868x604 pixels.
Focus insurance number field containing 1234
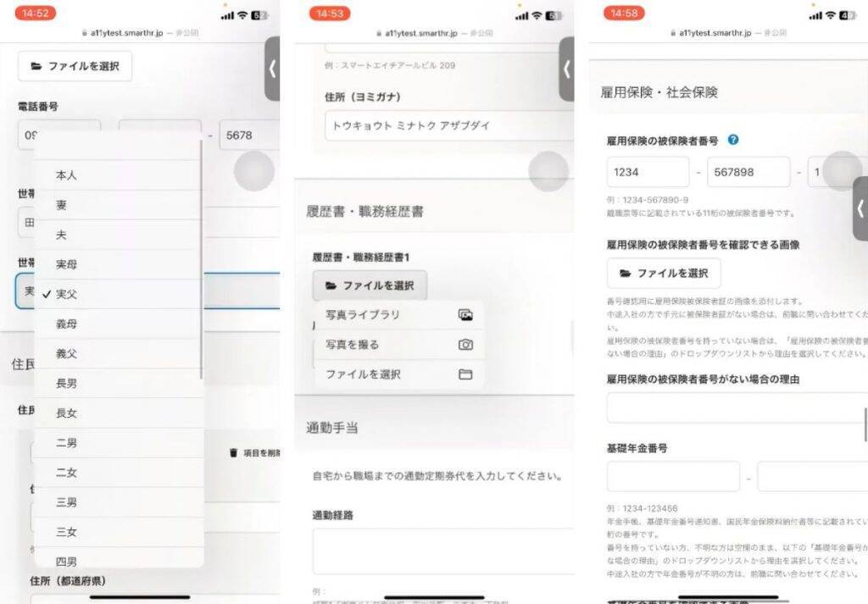point(648,172)
